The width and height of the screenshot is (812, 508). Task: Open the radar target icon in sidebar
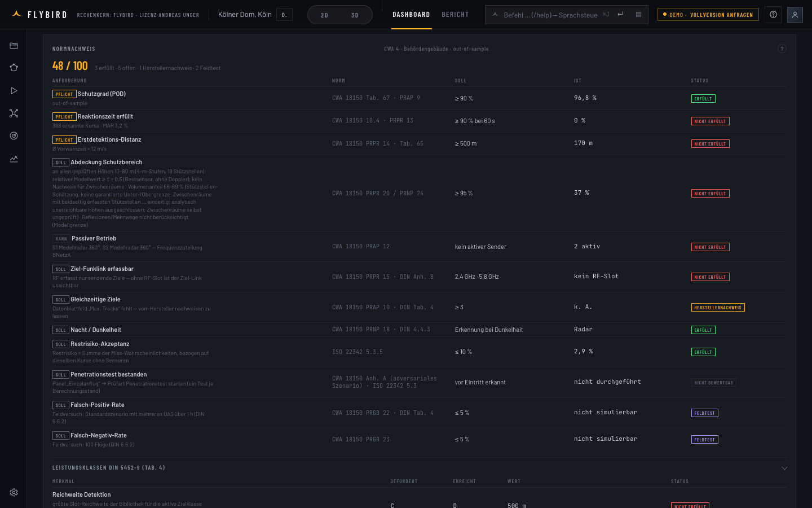click(14, 136)
